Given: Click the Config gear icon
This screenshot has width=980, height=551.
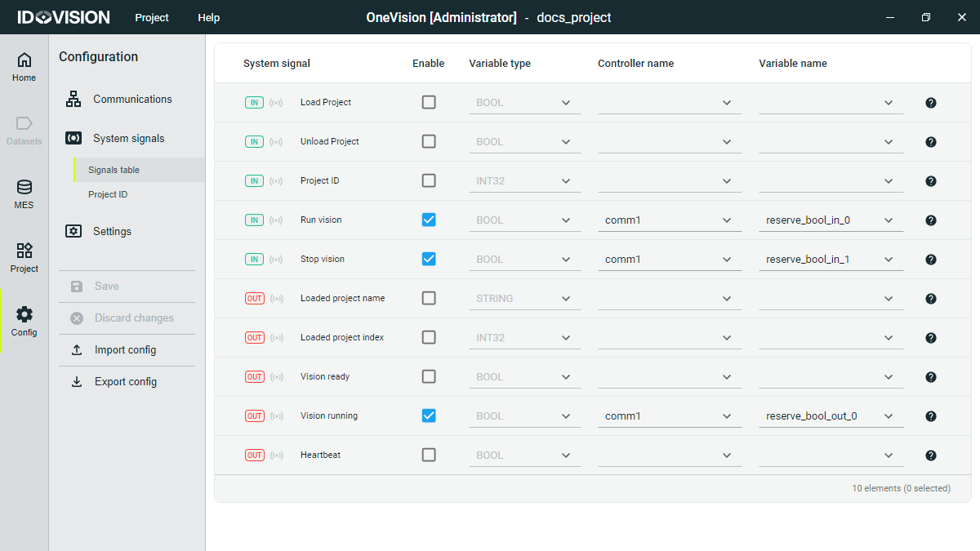Looking at the screenshot, I should pyautogui.click(x=24, y=314).
